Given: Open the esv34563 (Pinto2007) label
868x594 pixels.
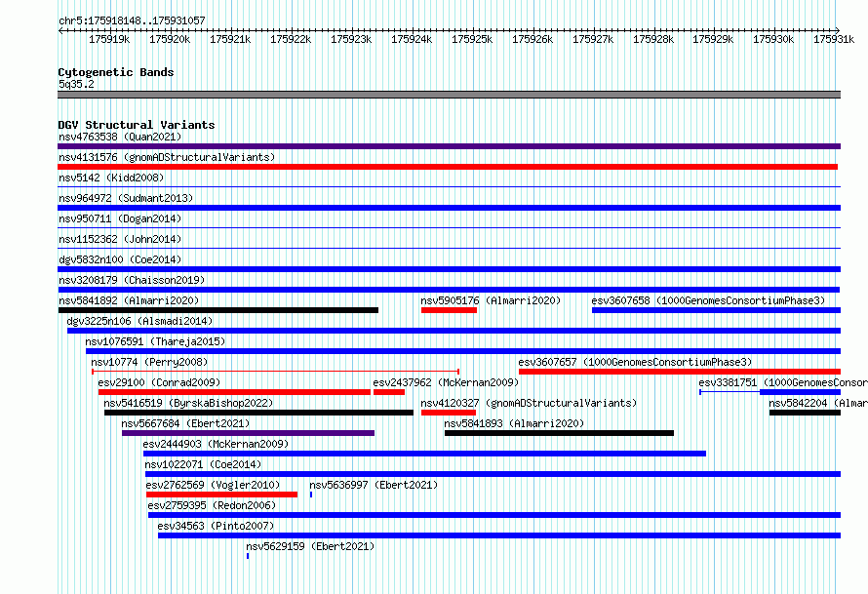Looking at the screenshot, I should click(216, 526).
